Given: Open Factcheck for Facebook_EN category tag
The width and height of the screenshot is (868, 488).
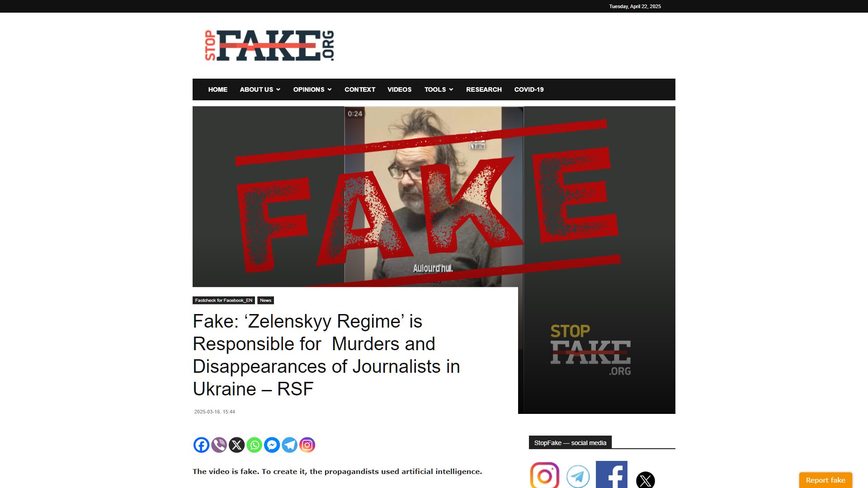Looking at the screenshot, I should pyautogui.click(x=224, y=300).
